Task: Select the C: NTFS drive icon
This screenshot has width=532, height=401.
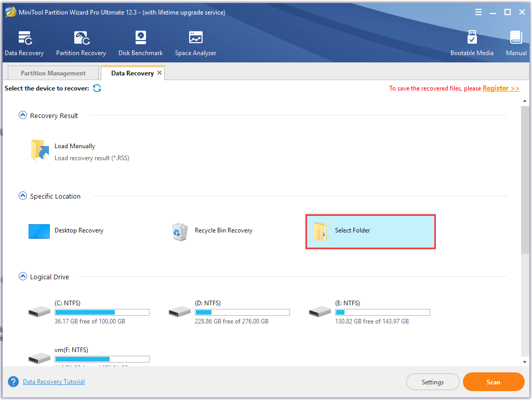Action: pyautogui.click(x=39, y=312)
